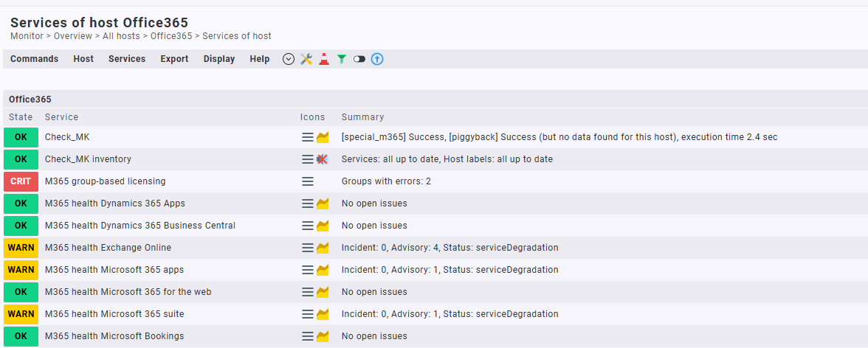Screen dimensions: 868x348
Task: Sort by the Summary column header
Action: (362, 117)
